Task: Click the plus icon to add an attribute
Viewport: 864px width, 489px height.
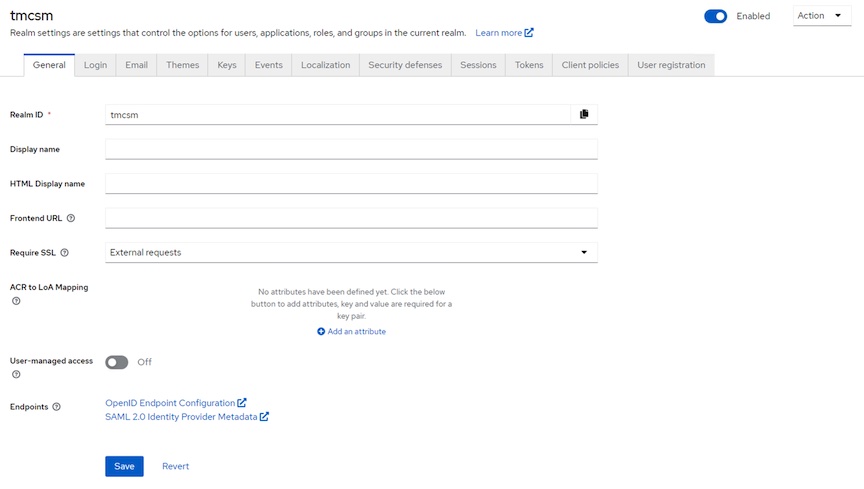Action: 321,332
